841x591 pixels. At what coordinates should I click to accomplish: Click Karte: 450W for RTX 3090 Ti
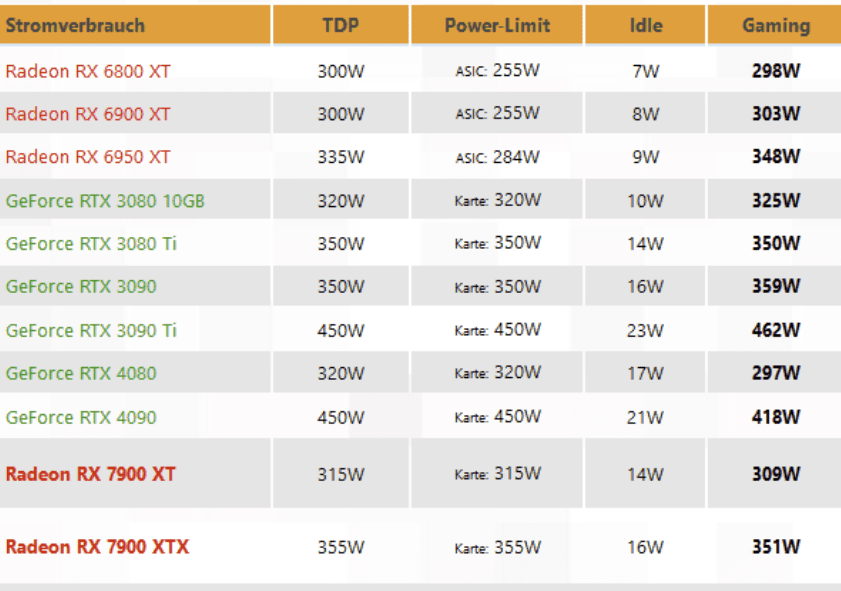pyautogui.click(x=497, y=330)
